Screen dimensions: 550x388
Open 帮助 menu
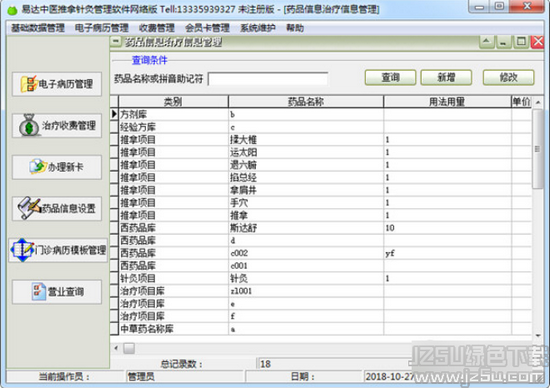coord(295,28)
